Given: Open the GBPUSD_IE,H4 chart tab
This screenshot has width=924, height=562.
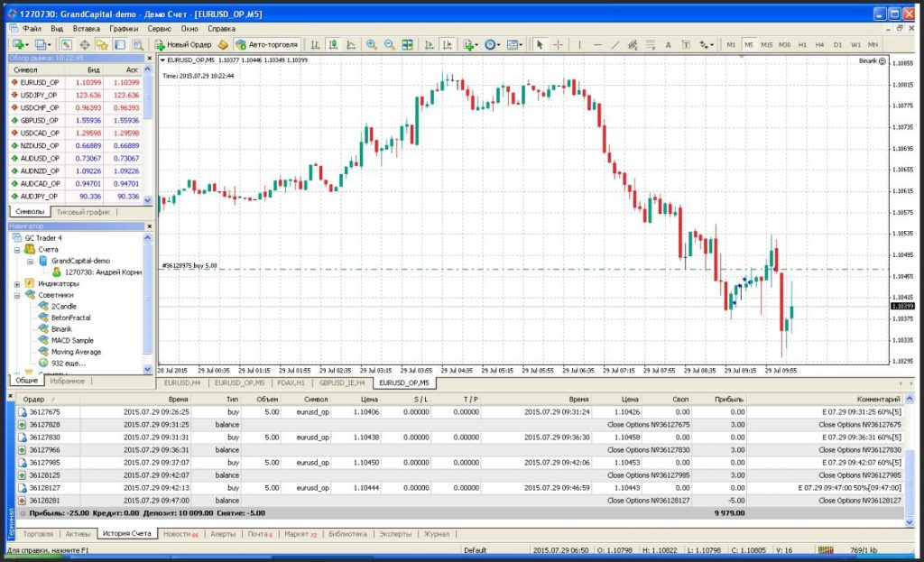Looking at the screenshot, I should click(342, 382).
